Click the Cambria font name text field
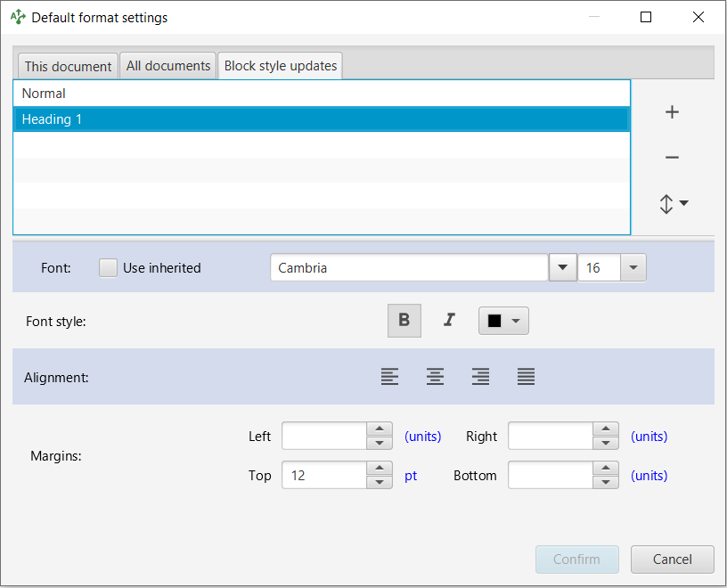 (x=410, y=267)
